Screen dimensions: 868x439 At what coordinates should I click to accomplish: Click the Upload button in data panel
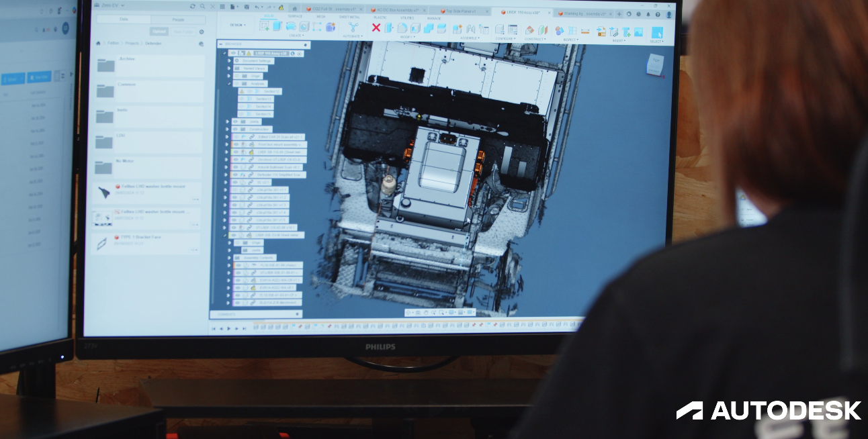tap(159, 32)
